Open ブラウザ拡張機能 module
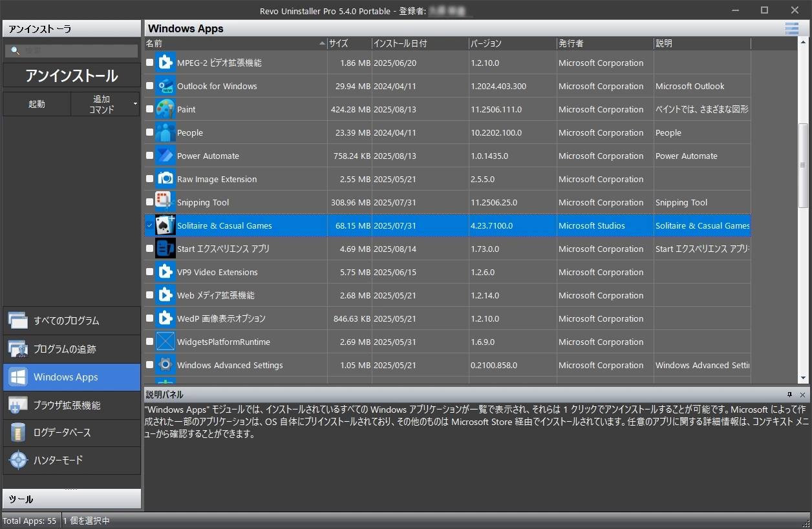The image size is (812, 529). tap(72, 406)
